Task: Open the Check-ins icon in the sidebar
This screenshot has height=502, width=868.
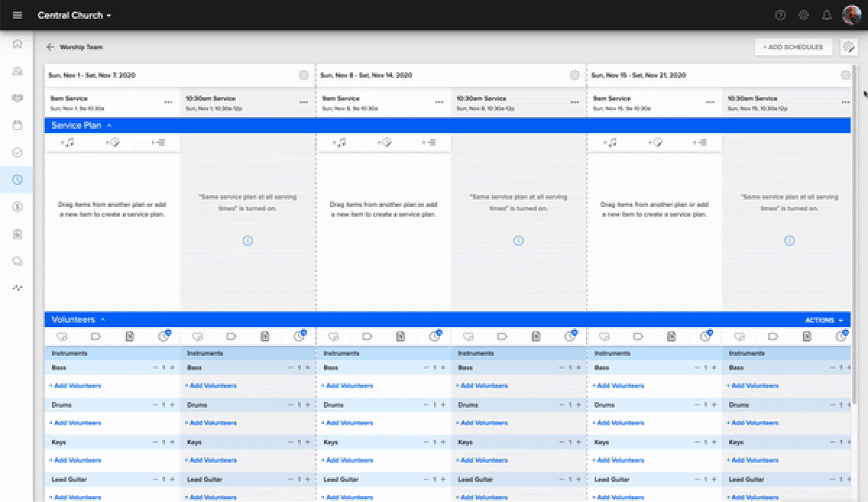Action: pyautogui.click(x=17, y=153)
